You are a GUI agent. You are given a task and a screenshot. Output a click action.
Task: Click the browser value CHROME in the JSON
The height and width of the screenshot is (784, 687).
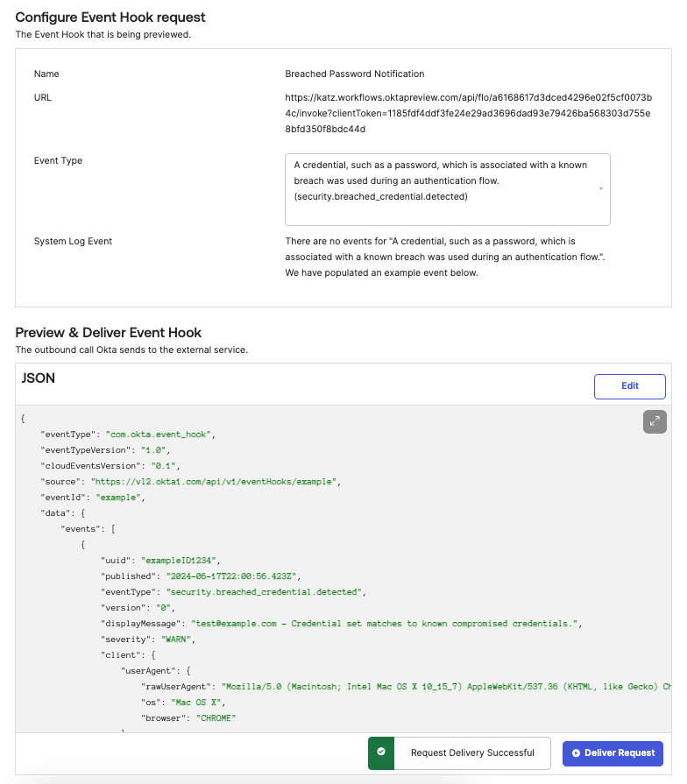[215, 717]
